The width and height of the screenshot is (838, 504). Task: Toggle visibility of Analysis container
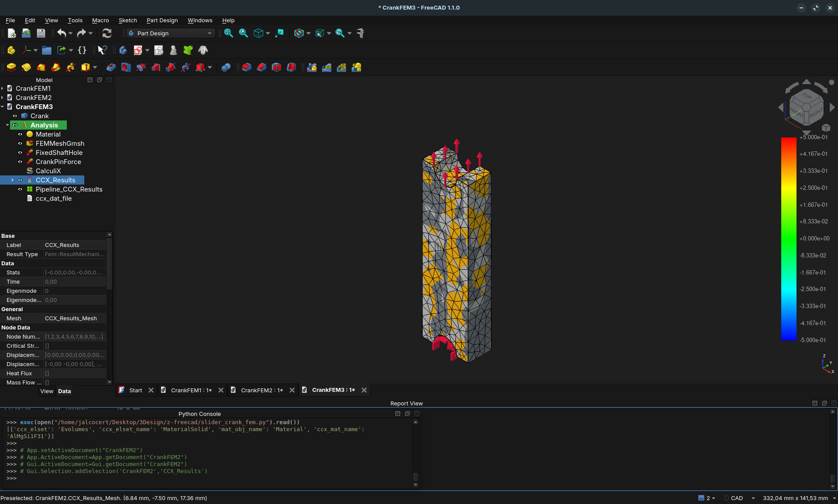click(x=15, y=125)
